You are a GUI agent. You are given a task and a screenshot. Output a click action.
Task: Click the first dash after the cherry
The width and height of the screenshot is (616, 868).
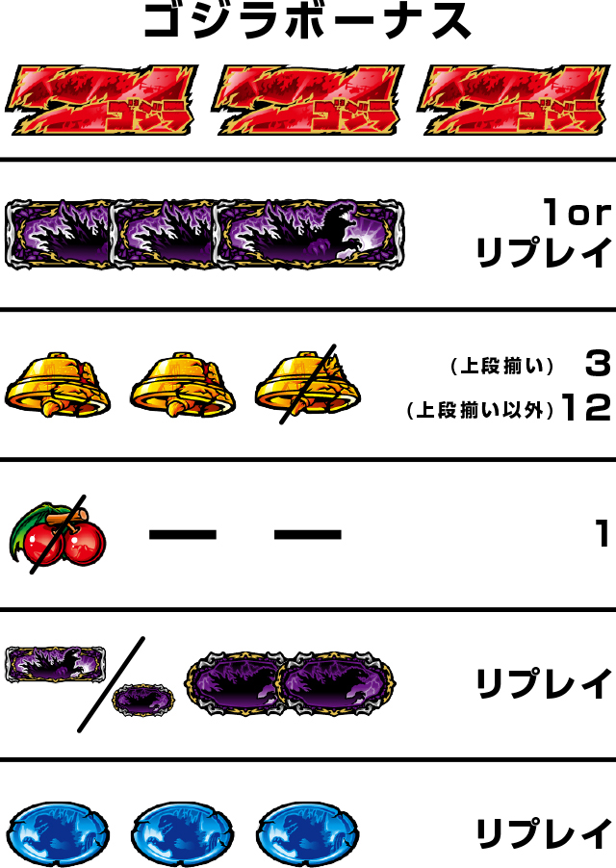[183, 534]
